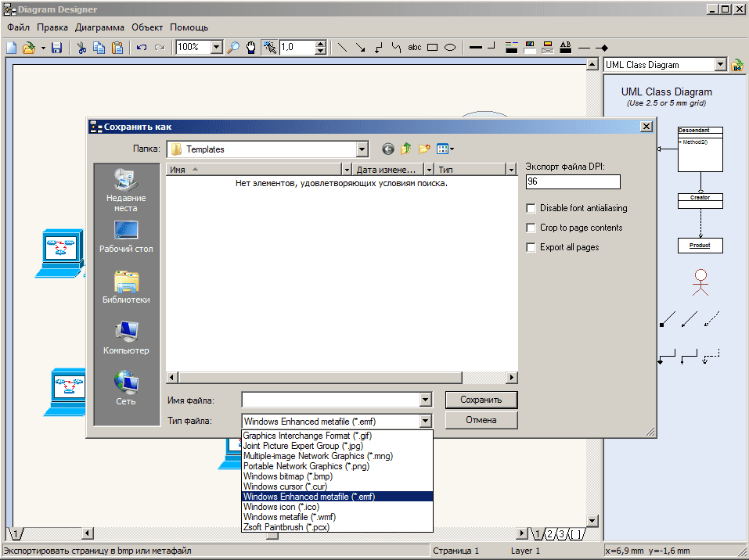
Task: Click the Отмена button
Action: (481, 420)
